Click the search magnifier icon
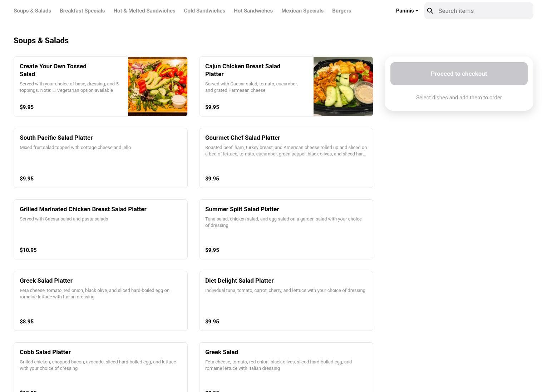 430,11
